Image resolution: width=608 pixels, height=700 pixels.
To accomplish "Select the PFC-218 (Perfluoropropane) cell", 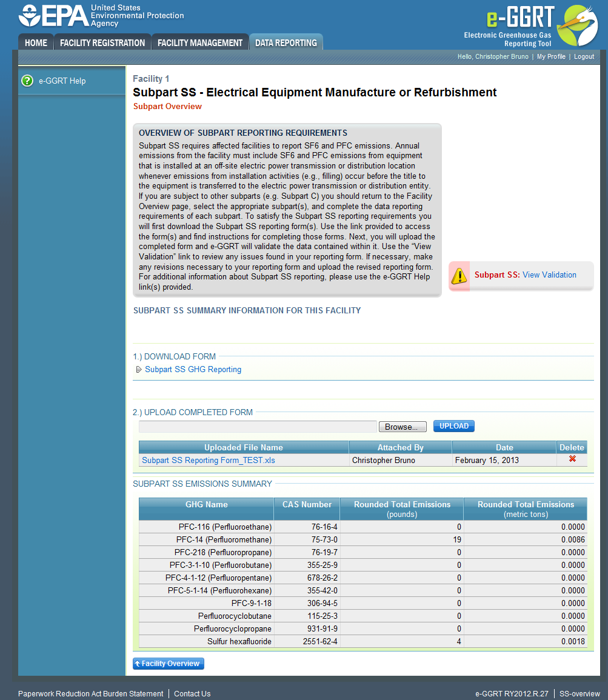I will tap(206, 552).
